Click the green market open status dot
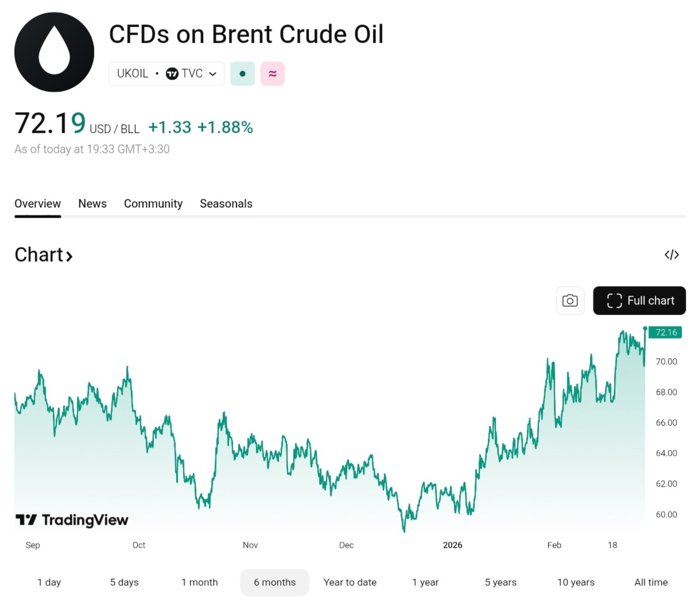700x602 pixels. click(242, 73)
